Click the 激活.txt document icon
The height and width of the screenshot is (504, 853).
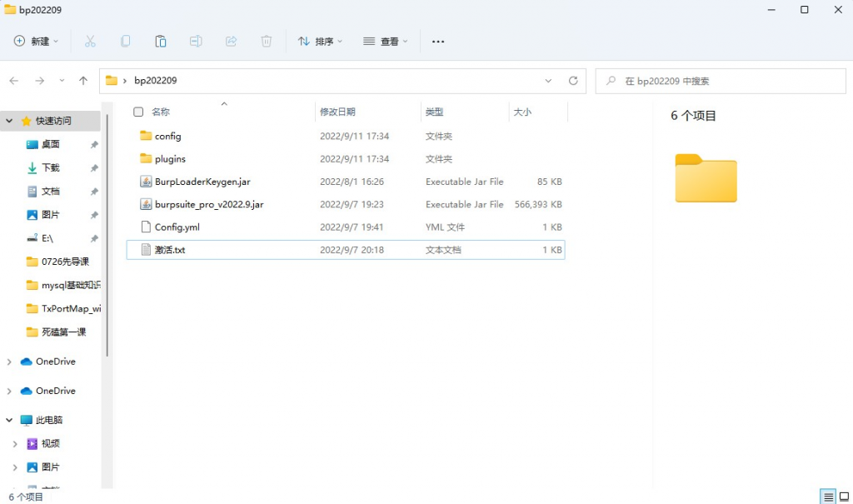click(146, 250)
